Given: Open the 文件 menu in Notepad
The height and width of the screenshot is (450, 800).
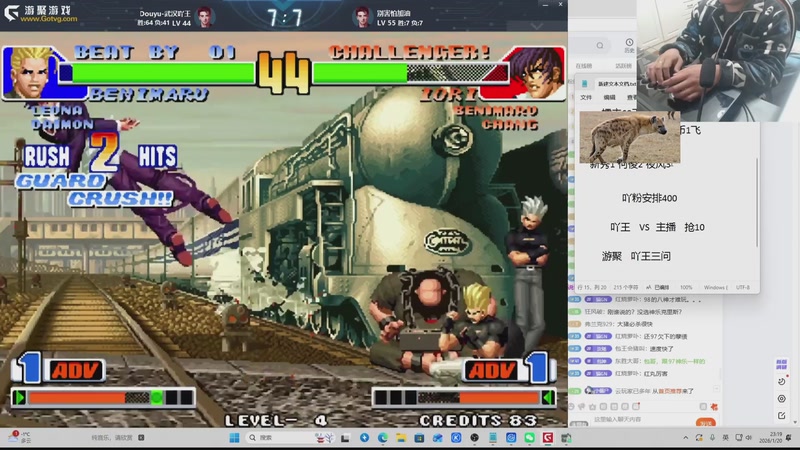Looking at the screenshot, I should click(x=586, y=97).
